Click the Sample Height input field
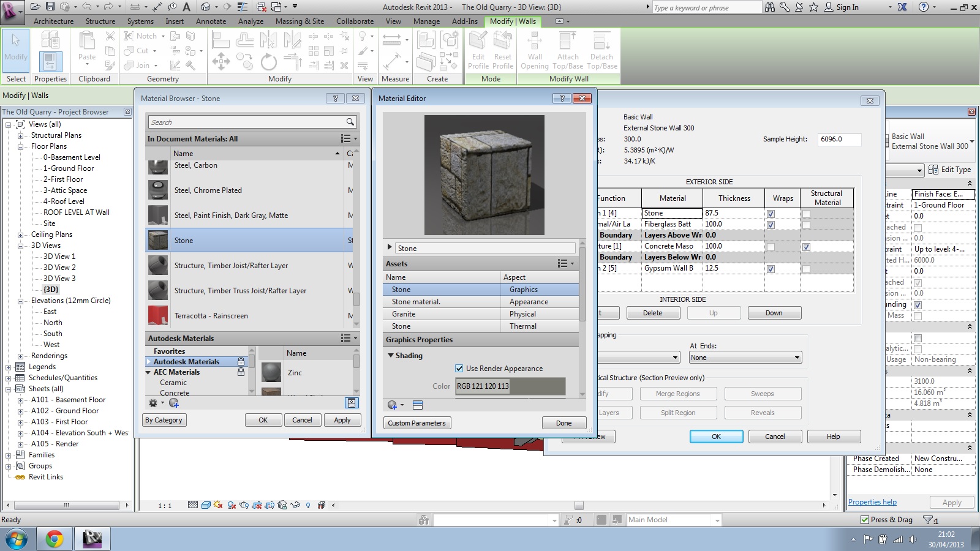The image size is (980, 551). [839, 140]
